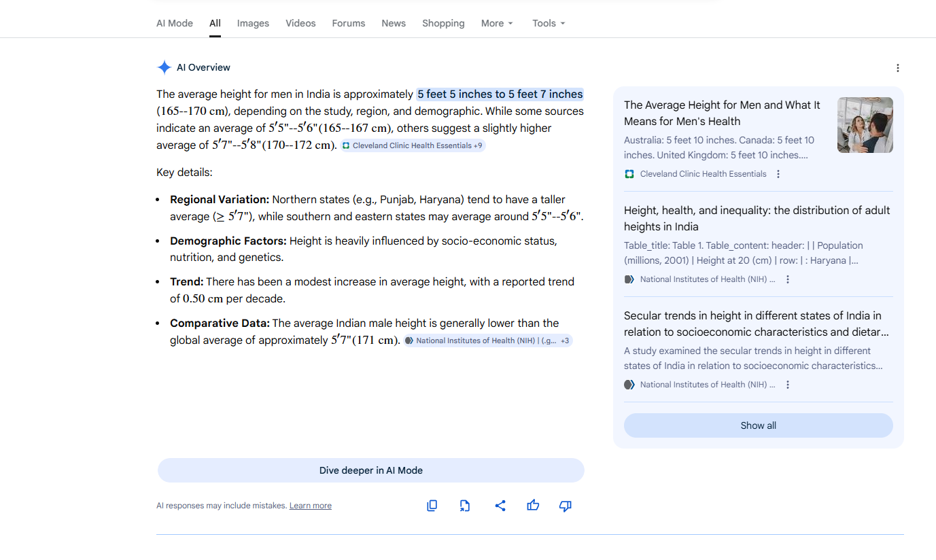Switch to the News tab
The image size is (936, 560).
[x=394, y=23]
